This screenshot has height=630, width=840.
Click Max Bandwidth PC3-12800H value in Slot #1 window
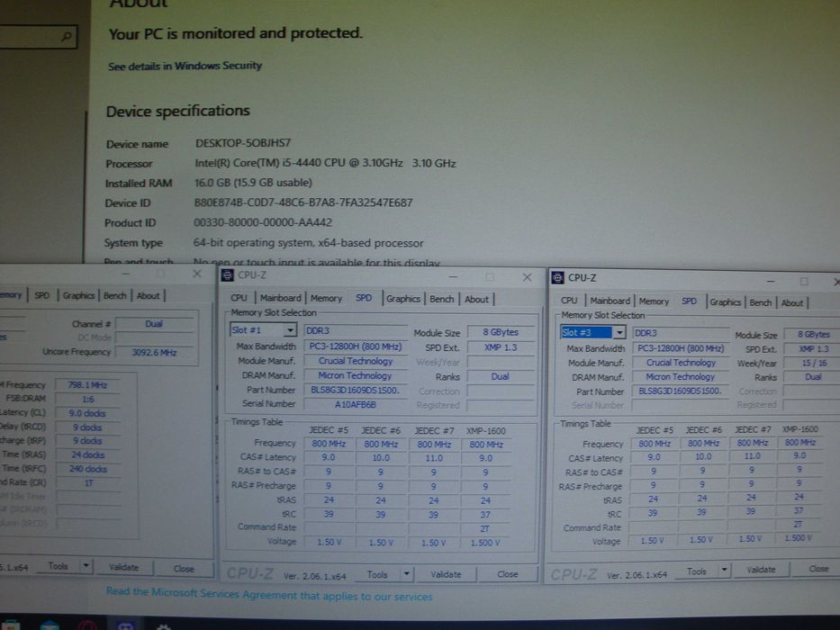click(356, 346)
